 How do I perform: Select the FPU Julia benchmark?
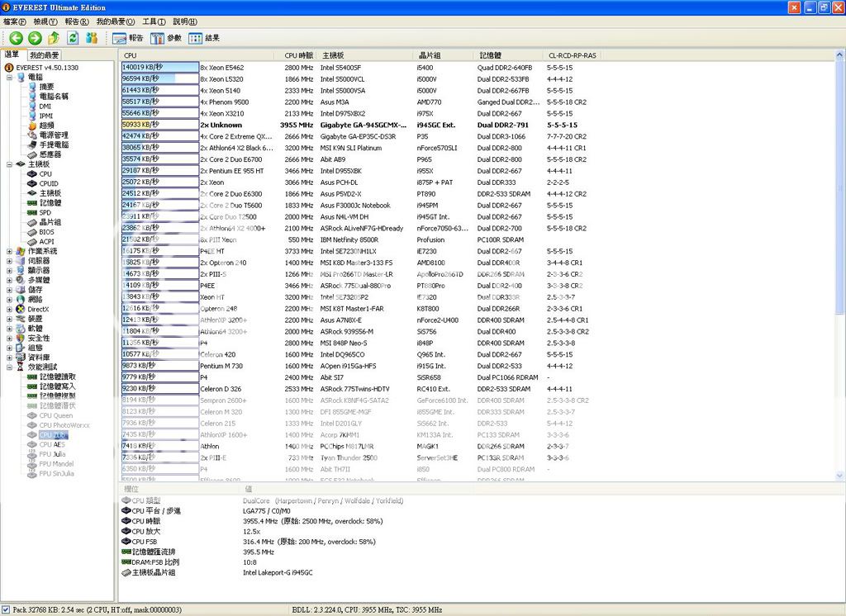point(52,454)
